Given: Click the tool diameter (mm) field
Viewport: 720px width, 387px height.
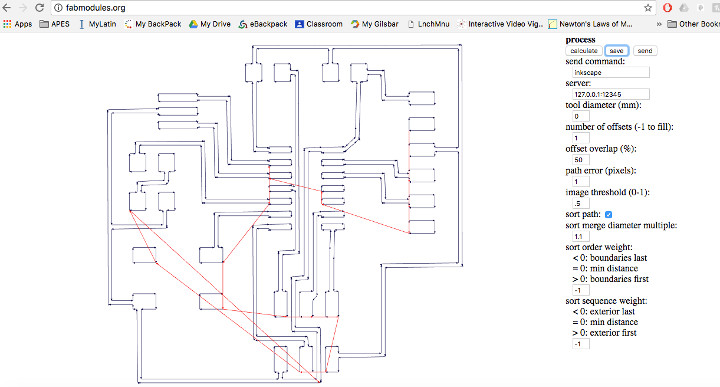Looking at the screenshot, I should pos(581,116).
